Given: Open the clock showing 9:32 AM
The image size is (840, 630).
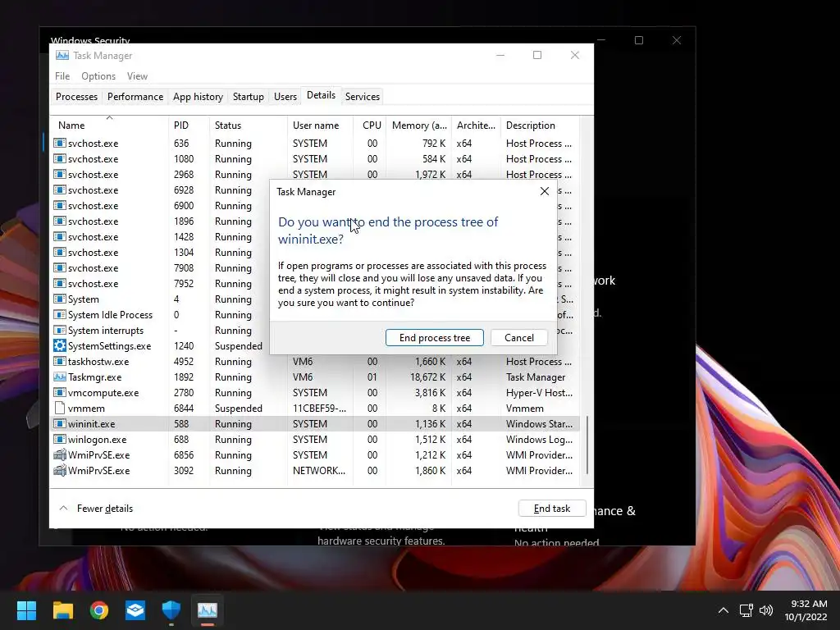Looking at the screenshot, I should coord(806,609).
